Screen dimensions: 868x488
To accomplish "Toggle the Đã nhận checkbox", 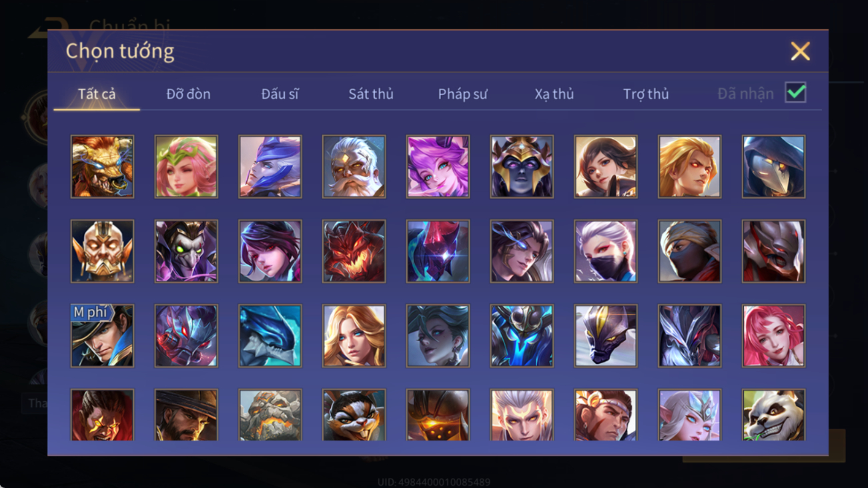I will (795, 93).
